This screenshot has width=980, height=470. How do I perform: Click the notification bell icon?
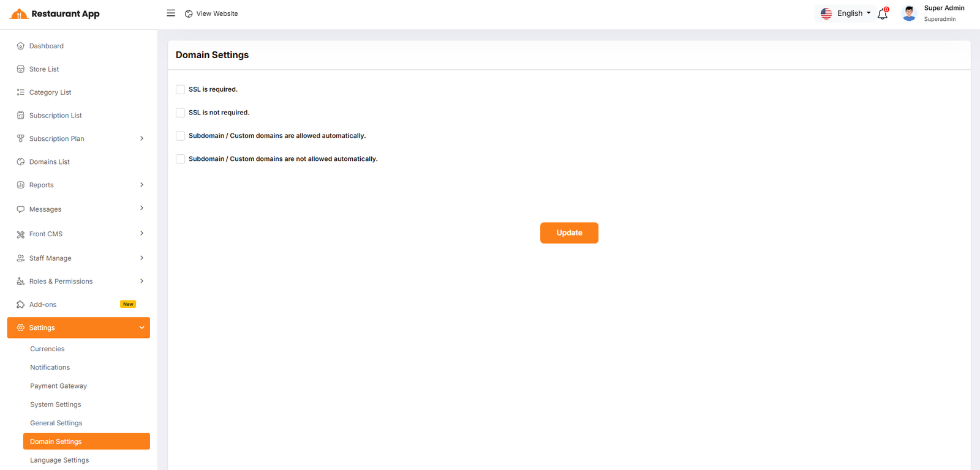(x=882, y=14)
